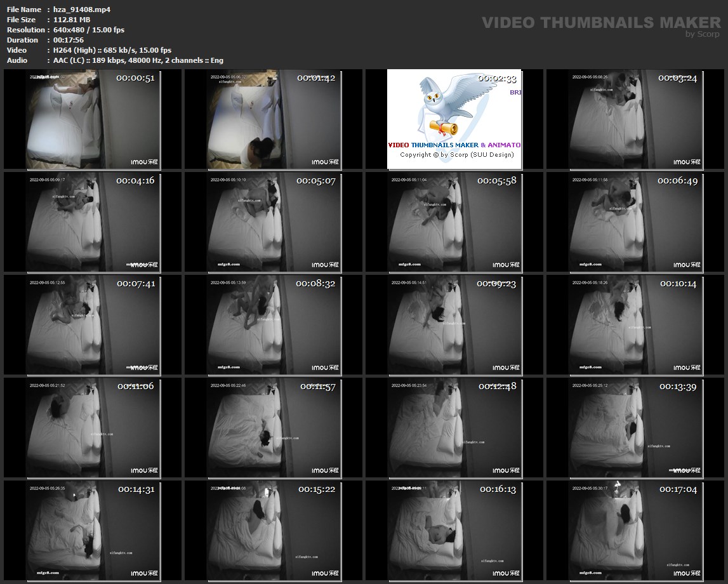Select the owl logo thumbnail at 00:02:33
Image resolution: width=728 pixels, height=584 pixels.
click(x=454, y=119)
